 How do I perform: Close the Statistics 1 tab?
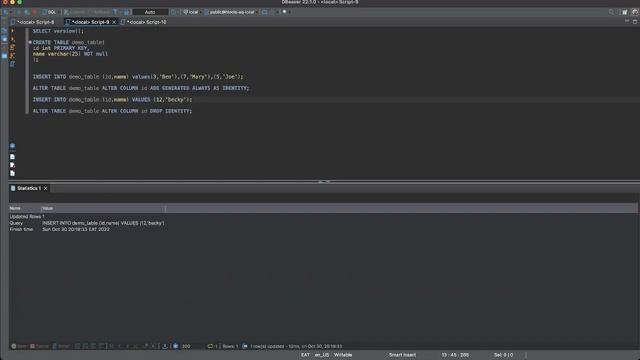coord(46,188)
